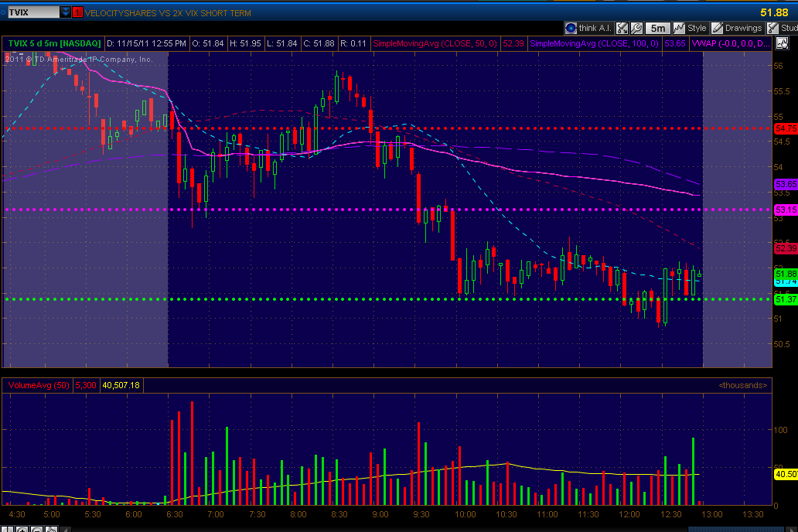Click the red 5,300 volume value
This screenshot has height=532, width=798.
tap(86, 385)
